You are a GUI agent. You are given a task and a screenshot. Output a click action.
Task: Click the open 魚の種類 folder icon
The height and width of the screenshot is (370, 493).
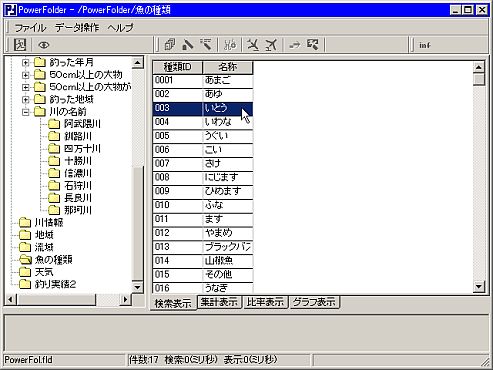coord(25,259)
